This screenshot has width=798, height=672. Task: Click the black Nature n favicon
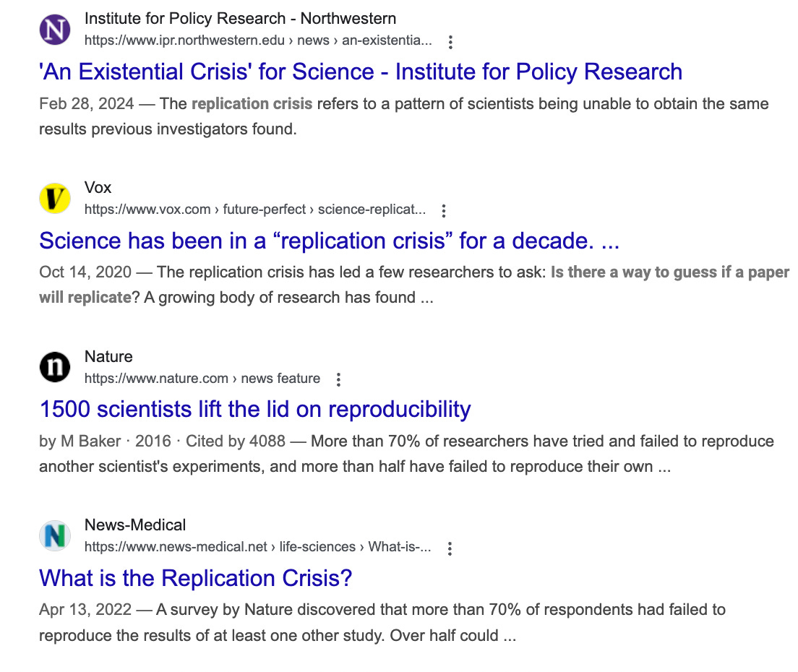click(x=55, y=367)
